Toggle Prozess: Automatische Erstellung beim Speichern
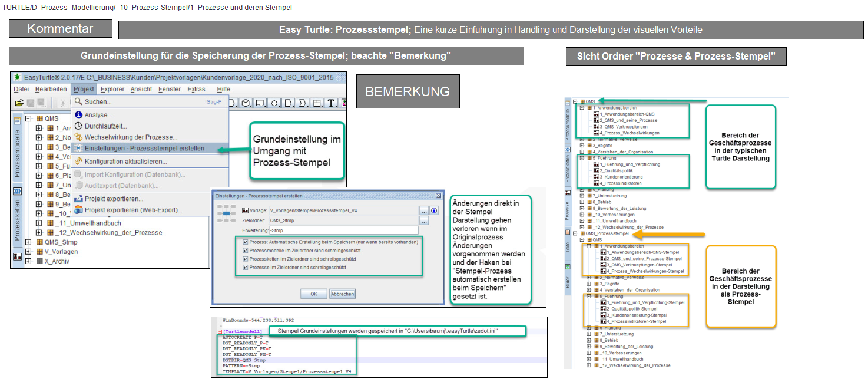 coord(246,242)
